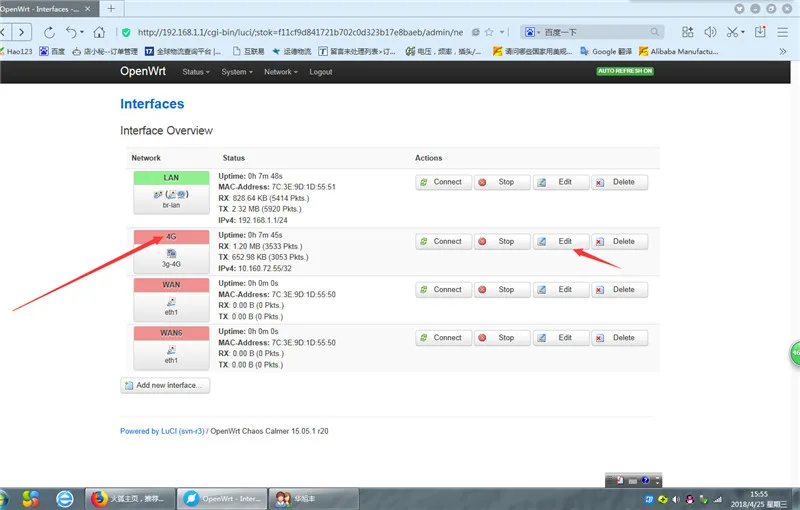Click the colorful pinwheel taskbar icon
The width and height of the screenshot is (800, 510).
[x=31, y=498]
